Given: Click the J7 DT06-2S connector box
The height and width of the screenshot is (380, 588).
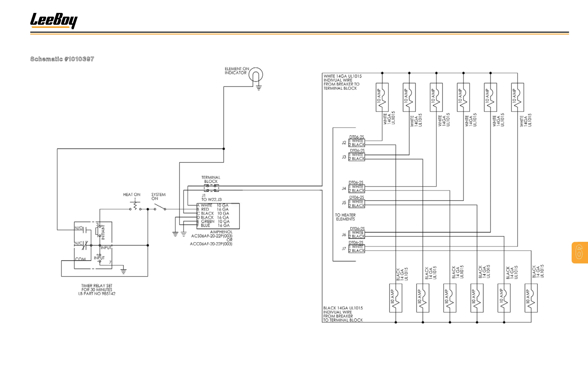Looking at the screenshot, I should [x=356, y=249].
